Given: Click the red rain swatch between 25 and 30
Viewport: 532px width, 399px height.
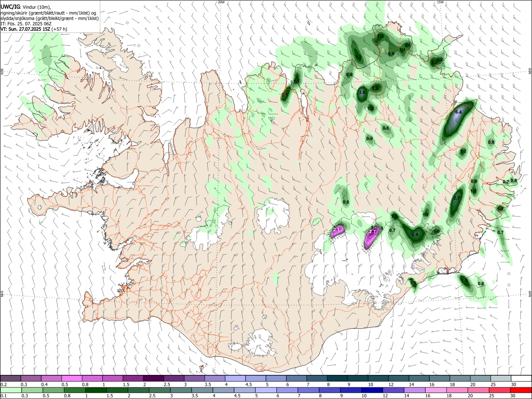Looking at the screenshot, I should [500, 390].
